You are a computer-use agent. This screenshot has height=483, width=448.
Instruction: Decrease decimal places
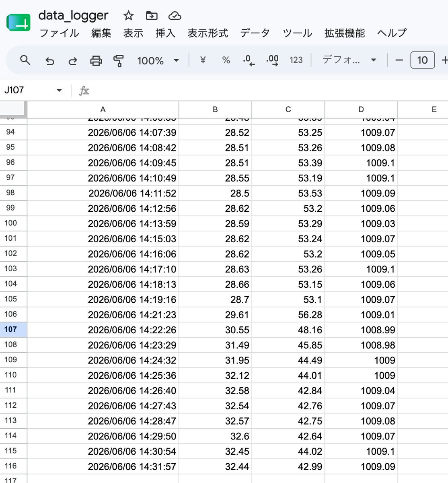[249, 60]
